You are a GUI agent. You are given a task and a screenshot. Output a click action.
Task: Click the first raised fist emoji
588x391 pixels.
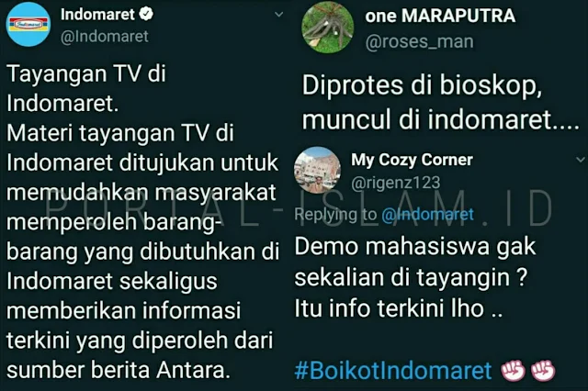pos(513,371)
